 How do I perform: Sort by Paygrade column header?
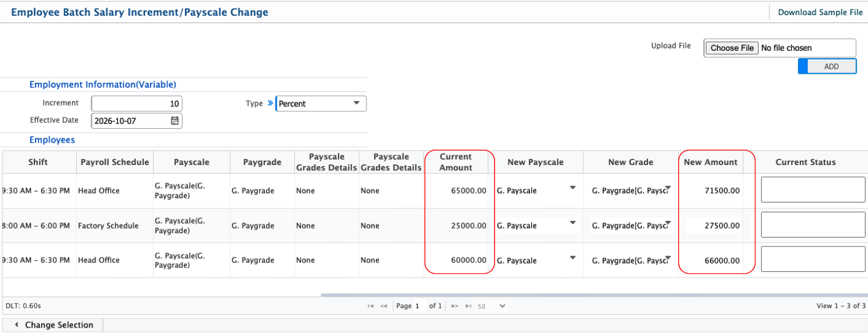(262, 162)
